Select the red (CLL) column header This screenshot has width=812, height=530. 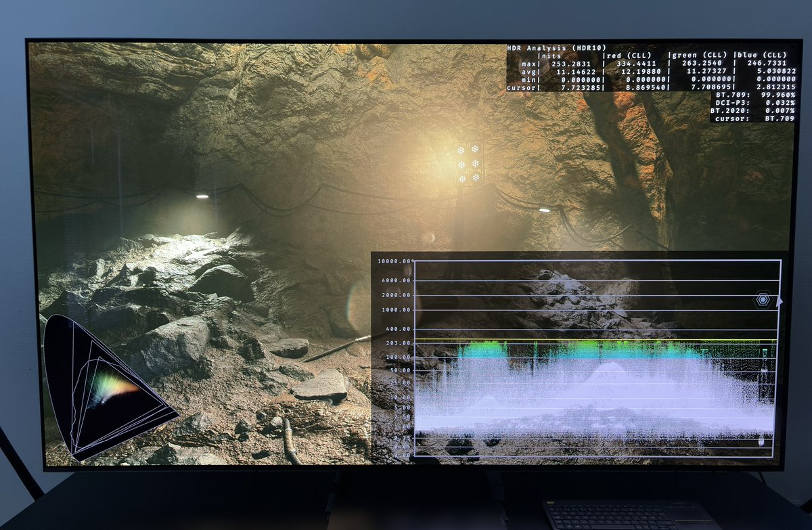tap(627, 56)
